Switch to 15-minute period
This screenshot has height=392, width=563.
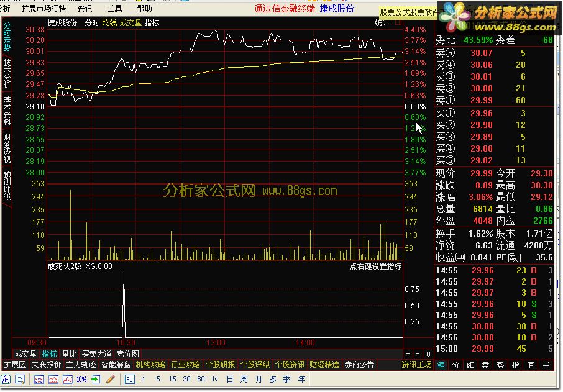(x=172, y=379)
